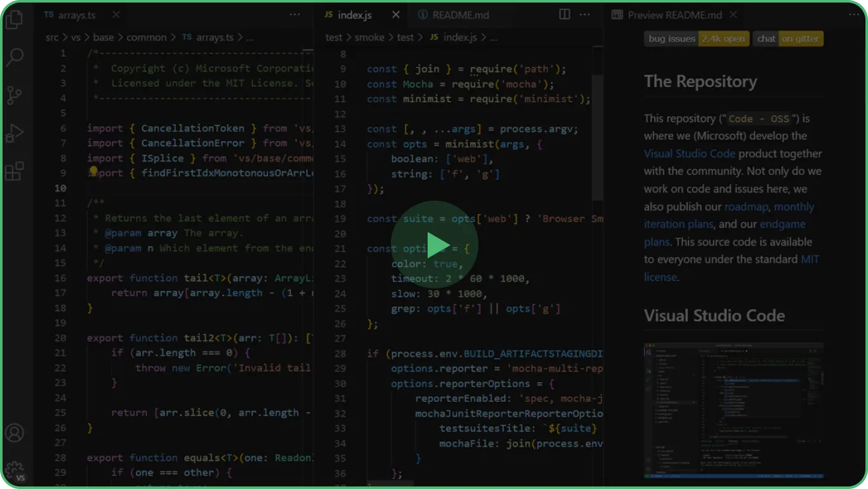Open More Actions menu of the arrays.ts editor group
Screen dimensions: 868x489
(x=295, y=15)
